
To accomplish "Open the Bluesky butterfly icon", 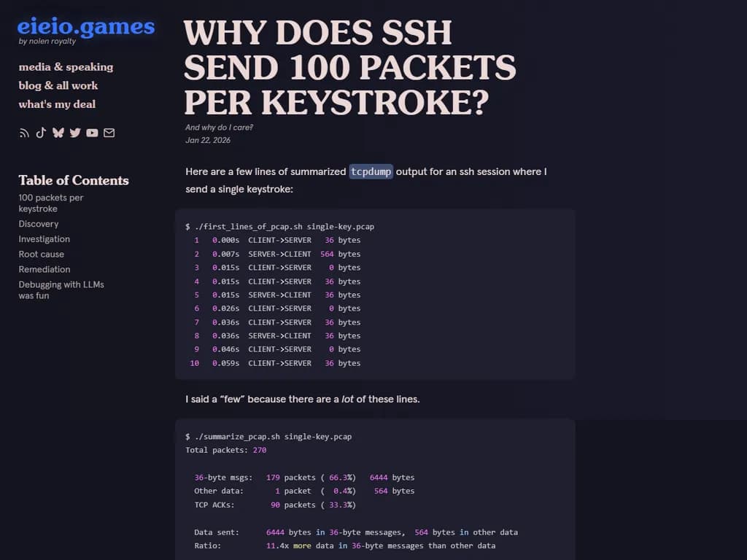I will [58, 133].
